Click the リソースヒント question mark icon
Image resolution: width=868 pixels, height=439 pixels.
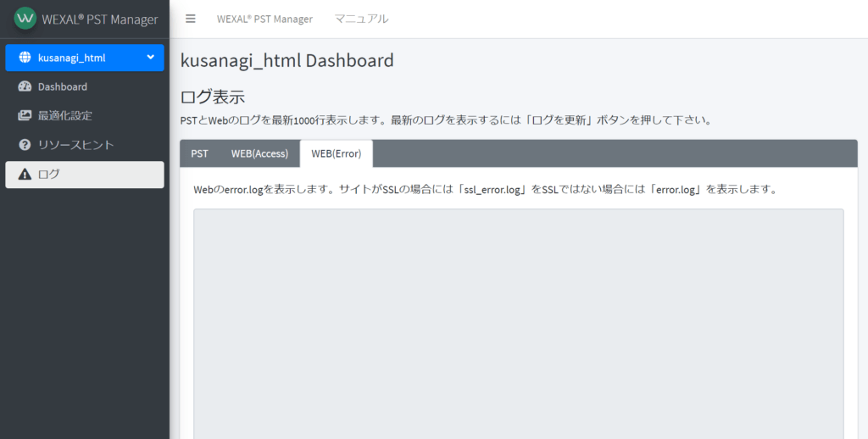[25, 145]
